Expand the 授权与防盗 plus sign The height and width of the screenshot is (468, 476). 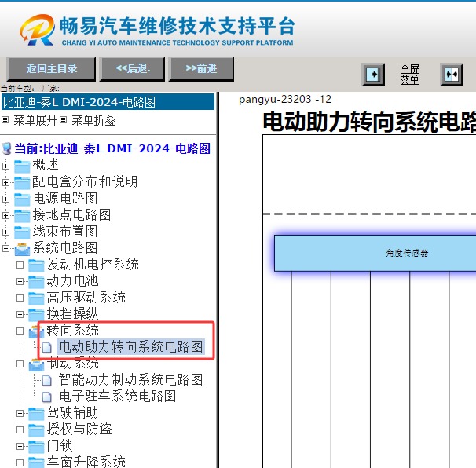tap(20, 430)
